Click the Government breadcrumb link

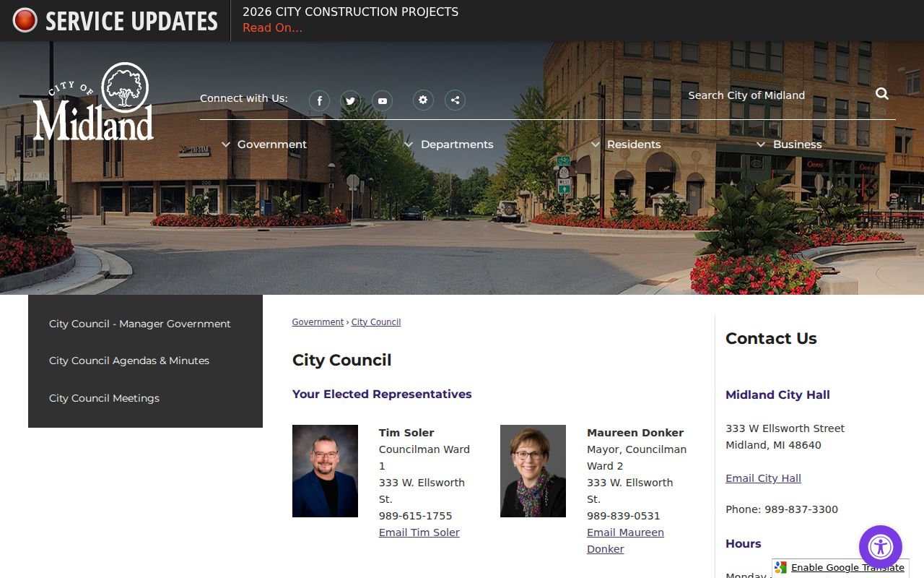(x=318, y=322)
